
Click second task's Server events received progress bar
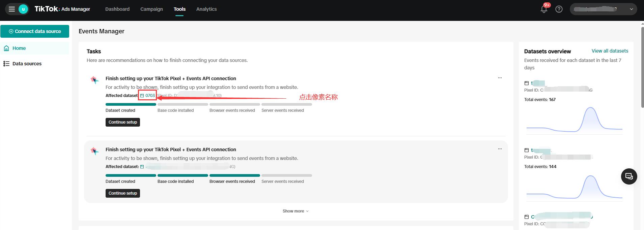click(287, 175)
